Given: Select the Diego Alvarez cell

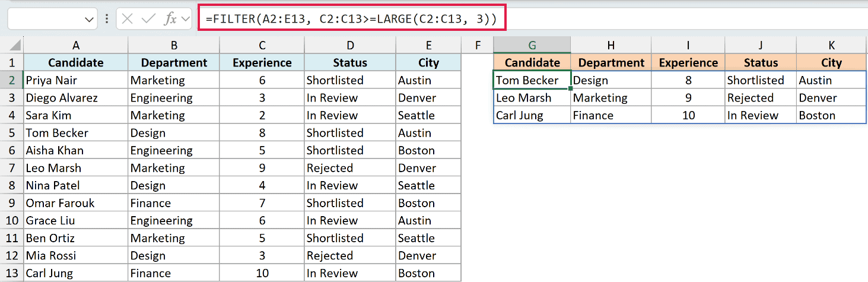Looking at the screenshot, I should click(x=76, y=97).
